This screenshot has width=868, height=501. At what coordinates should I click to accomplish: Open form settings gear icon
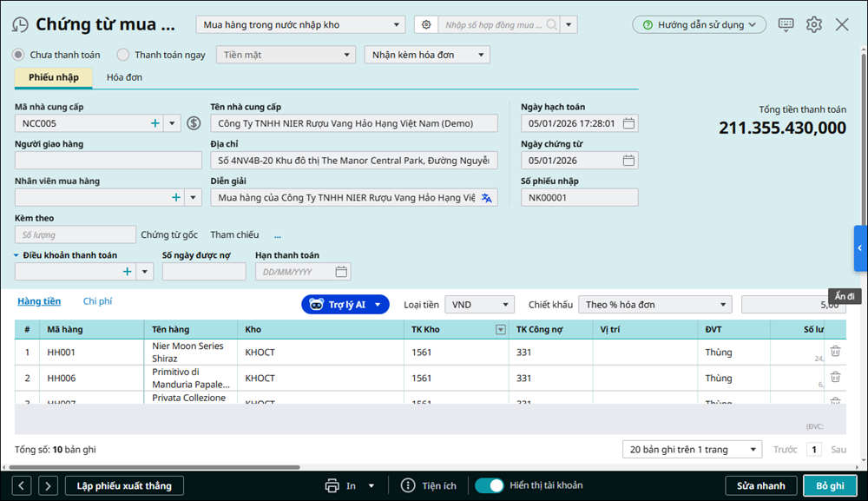coord(813,24)
